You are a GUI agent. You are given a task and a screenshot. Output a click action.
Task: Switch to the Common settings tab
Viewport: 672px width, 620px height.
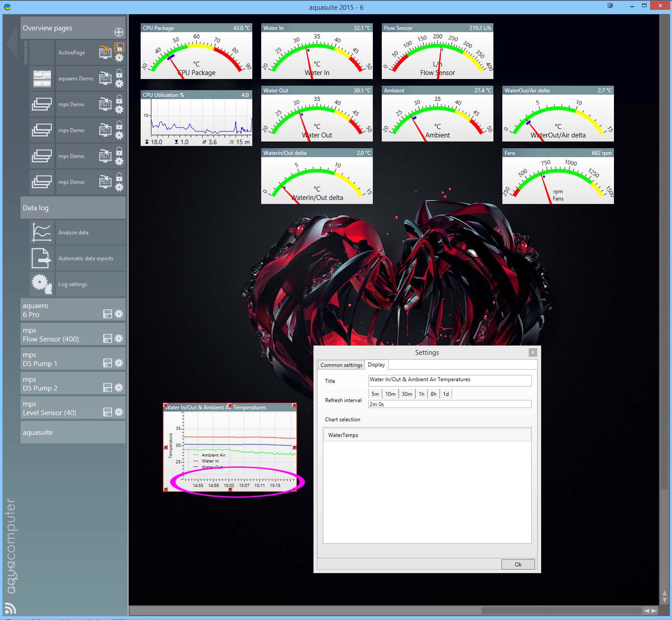click(x=341, y=365)
